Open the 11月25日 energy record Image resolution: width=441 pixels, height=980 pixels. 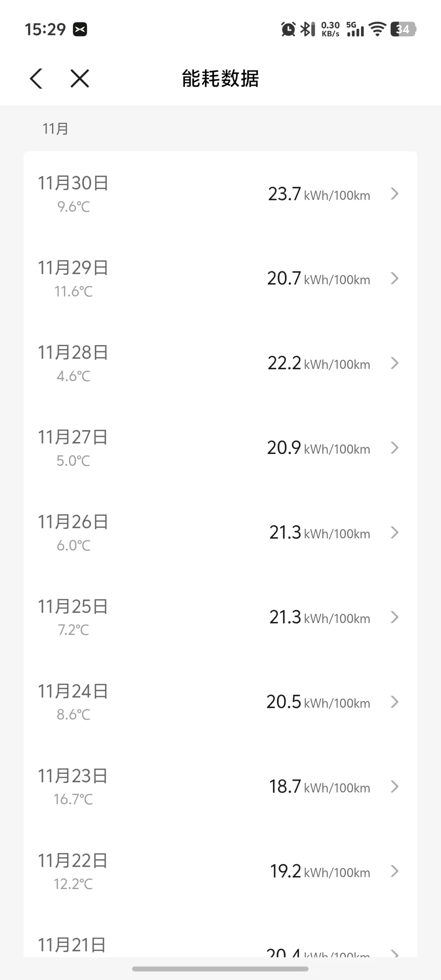(220, 617)
